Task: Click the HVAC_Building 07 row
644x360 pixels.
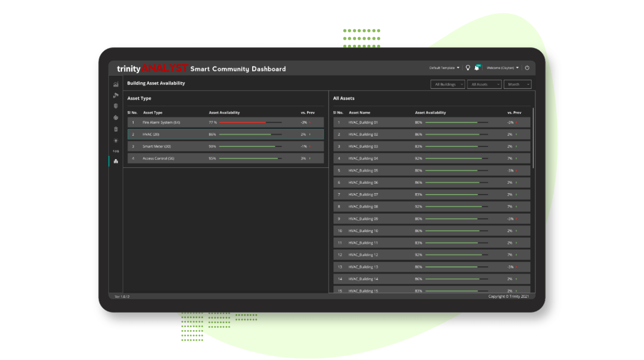Action: point(432,195)
